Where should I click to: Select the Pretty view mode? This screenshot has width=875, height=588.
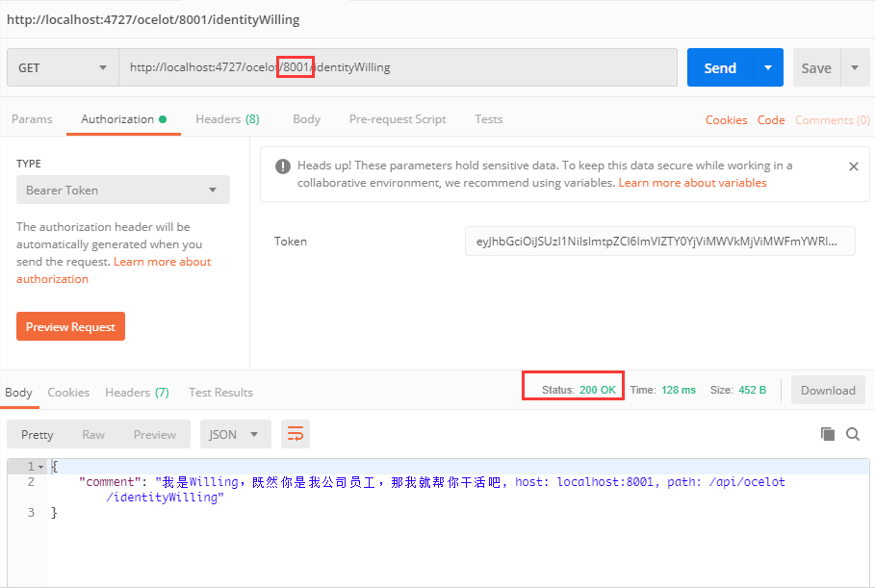(x=37, y=435)
